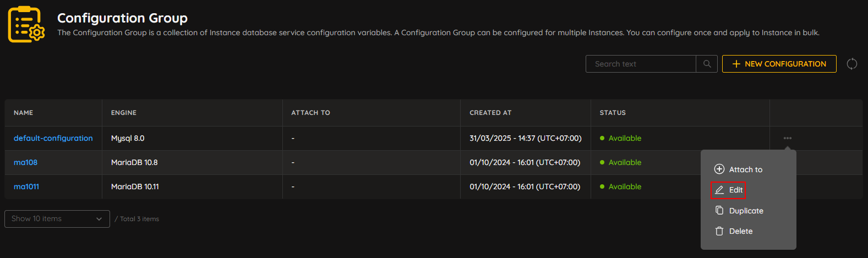Open the three-dots menu for default-configuration
Viewport: 868px width, 258px height.
click(787, 138)
